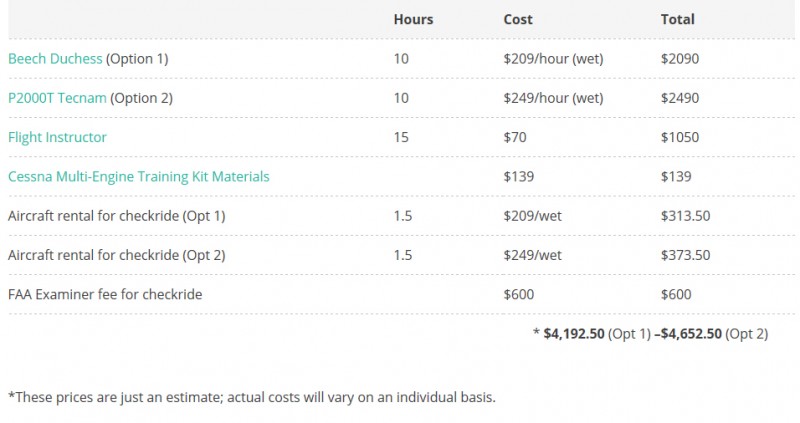Click the $209/hour (wet) cost cell

[553, 59]
